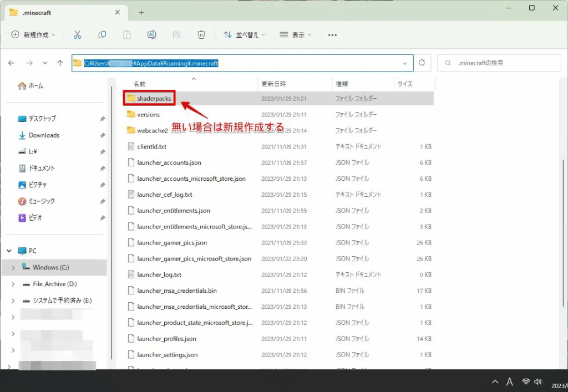Click the Rename icon in toolbar
The height and width of the screenshot is (392, 568).
151,35
